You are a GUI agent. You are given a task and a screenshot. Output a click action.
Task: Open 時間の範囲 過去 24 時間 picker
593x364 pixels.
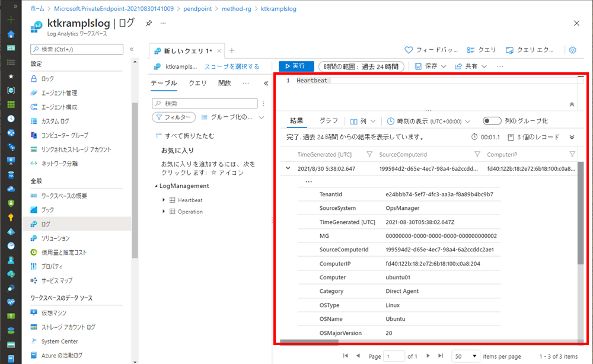[x=361, y=66]
